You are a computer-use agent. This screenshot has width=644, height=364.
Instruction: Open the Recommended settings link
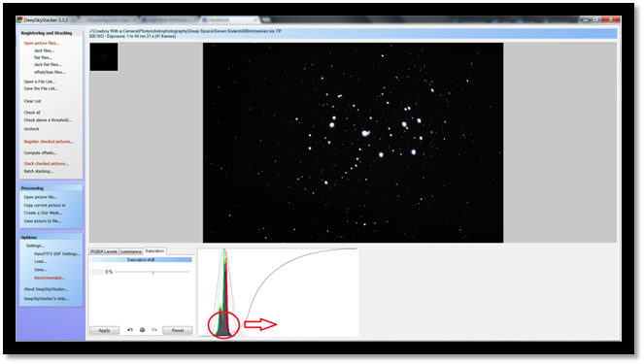[50, 278]
